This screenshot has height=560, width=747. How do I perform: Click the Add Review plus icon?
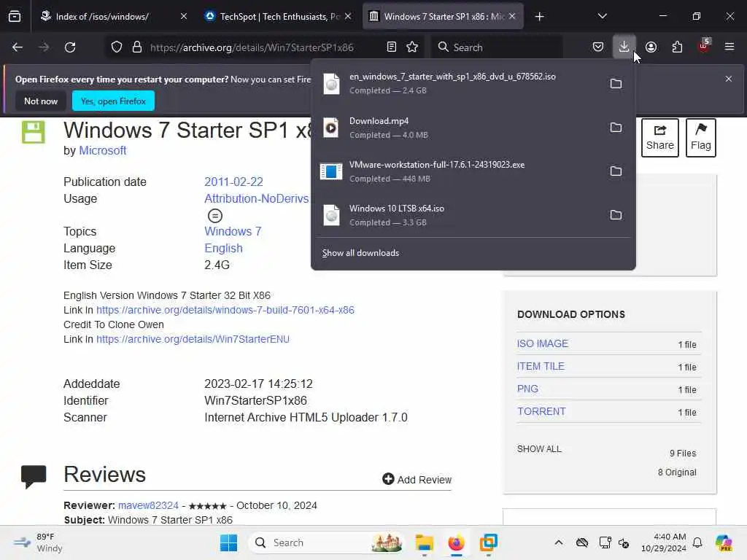point(388,479)
